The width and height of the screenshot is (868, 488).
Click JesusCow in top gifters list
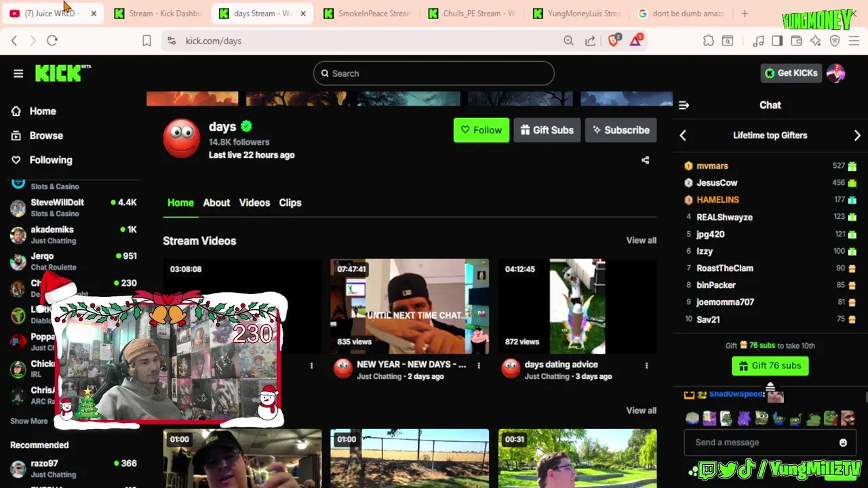[x=717, y=183]
